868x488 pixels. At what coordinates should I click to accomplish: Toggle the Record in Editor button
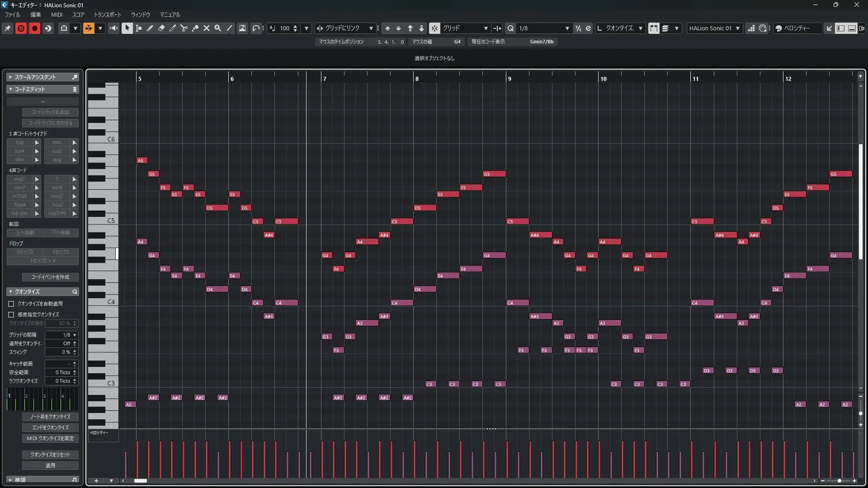point(34,28)
